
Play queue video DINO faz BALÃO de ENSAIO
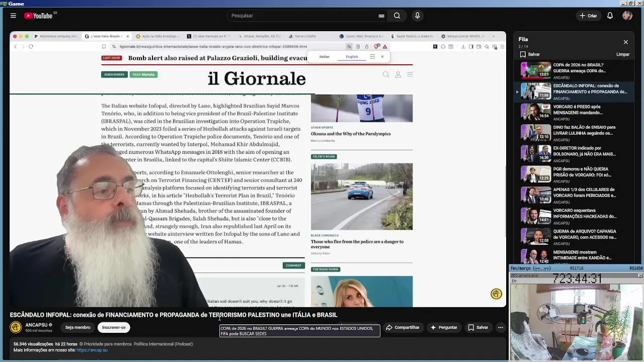pyautogui.click(x=575, y=133)
